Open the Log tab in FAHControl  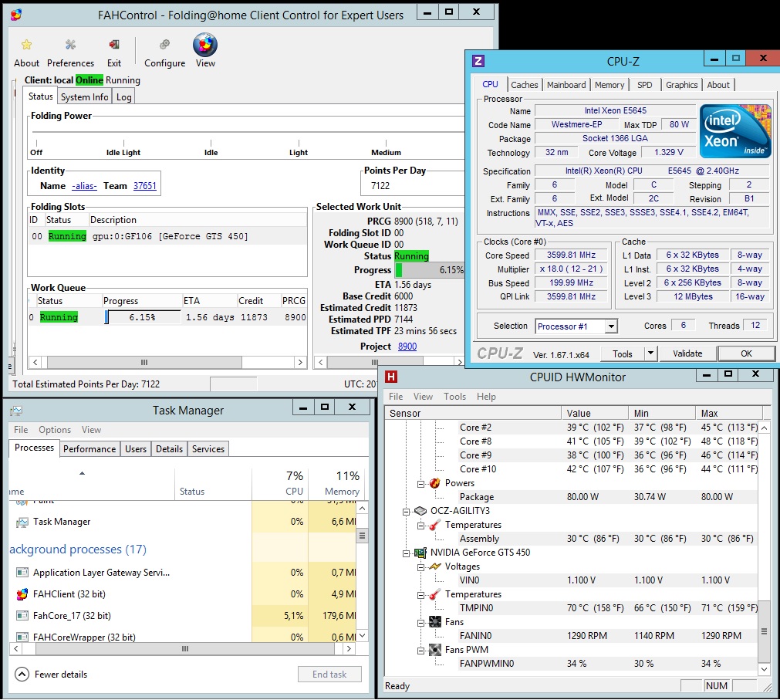(124, 97)
